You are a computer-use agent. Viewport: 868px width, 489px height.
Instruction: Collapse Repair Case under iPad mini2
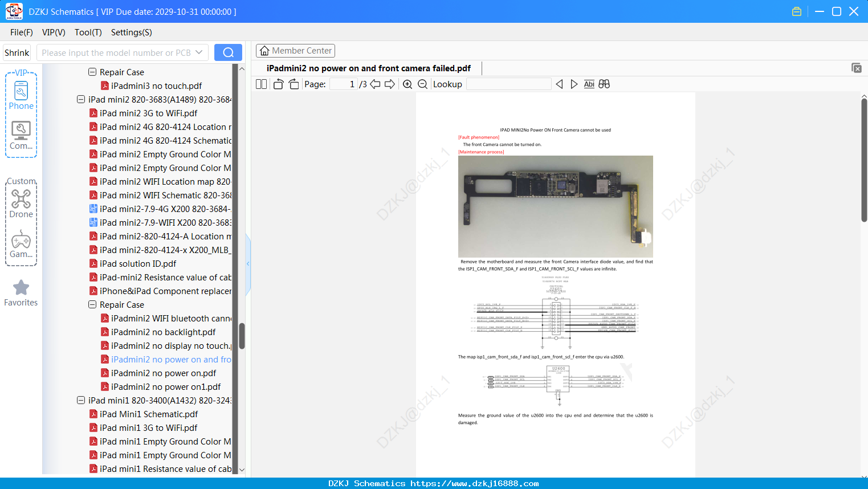(x=92, y=304)
